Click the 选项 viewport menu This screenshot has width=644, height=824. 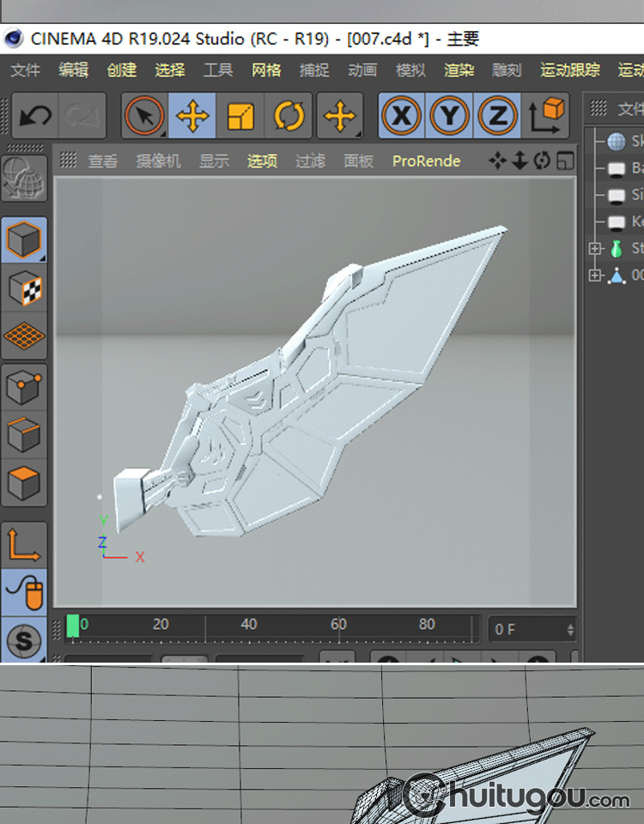[263, 161]
